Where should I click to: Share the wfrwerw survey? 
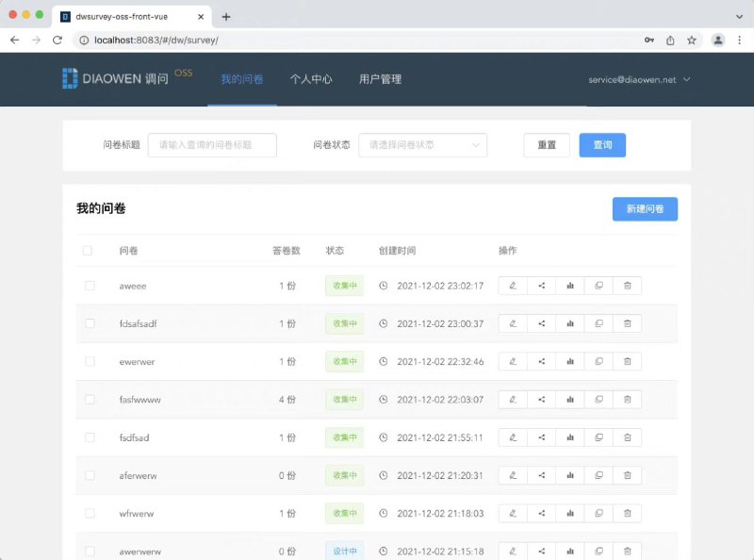coord(541,513)
